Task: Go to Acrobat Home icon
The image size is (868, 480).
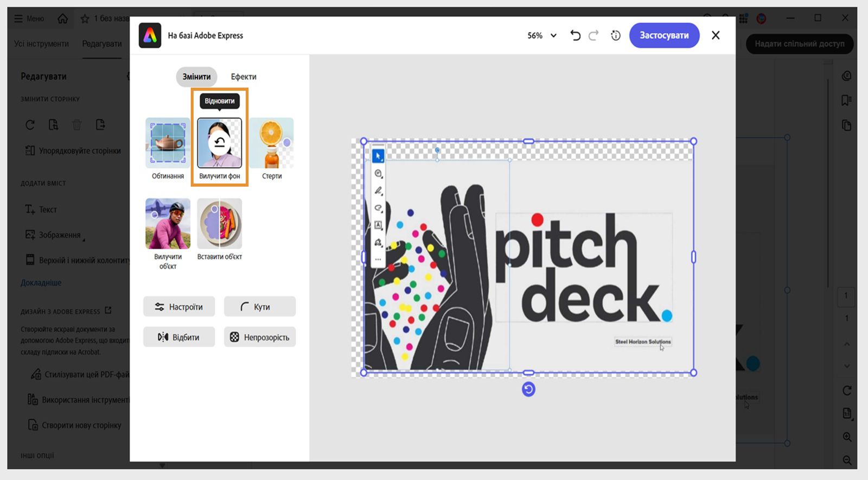Action: click(63, 18)
